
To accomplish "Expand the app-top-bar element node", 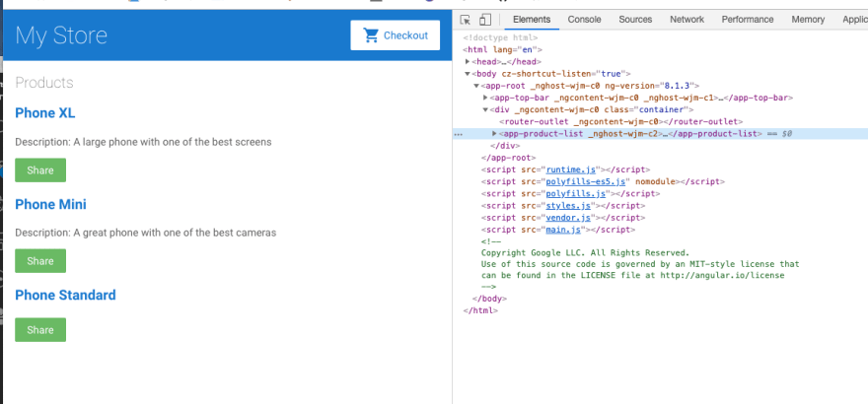I will (x=485, y=98).
